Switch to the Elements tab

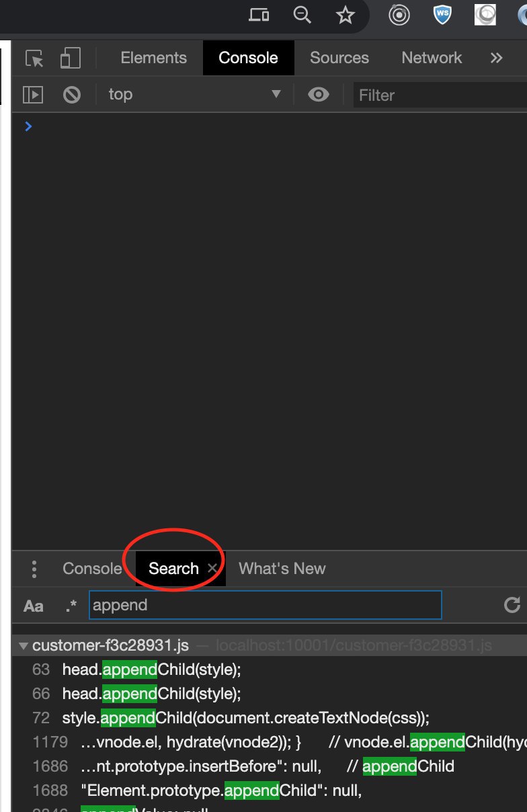click(x=154, y=58)
